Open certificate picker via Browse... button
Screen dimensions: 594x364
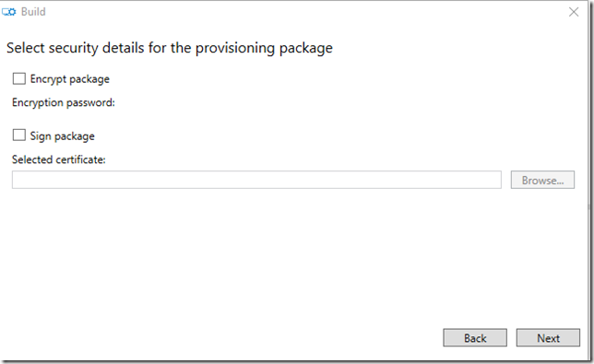pyautogui.click(x=542, y=180)
